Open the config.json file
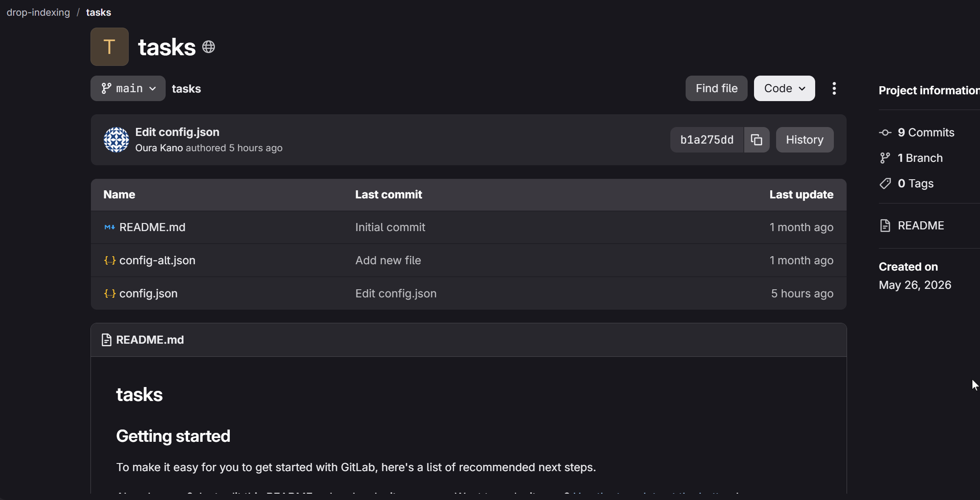980x500 pixels. [x=148, y=294]
